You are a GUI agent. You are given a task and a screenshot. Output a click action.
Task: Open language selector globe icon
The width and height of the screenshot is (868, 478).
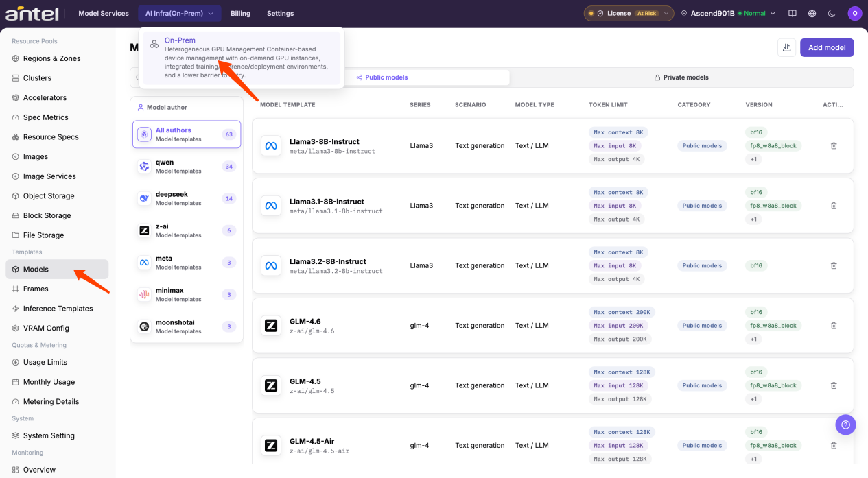point(812,13)
